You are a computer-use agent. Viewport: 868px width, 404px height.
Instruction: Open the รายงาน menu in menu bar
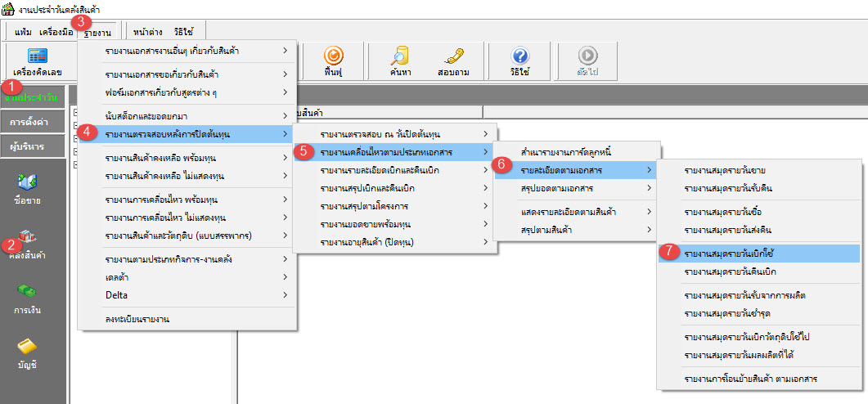[97, 33]
